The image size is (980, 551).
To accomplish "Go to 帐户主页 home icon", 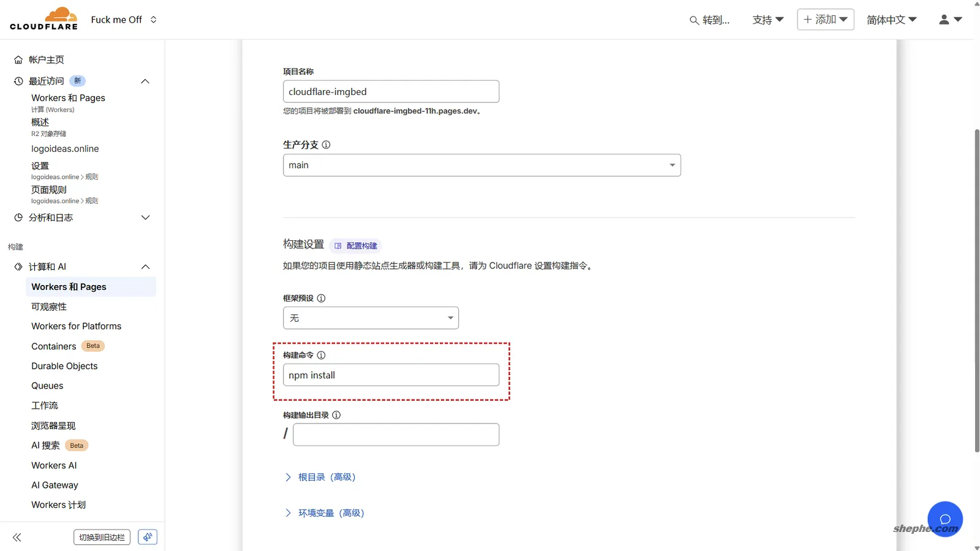I will point(18,59).
